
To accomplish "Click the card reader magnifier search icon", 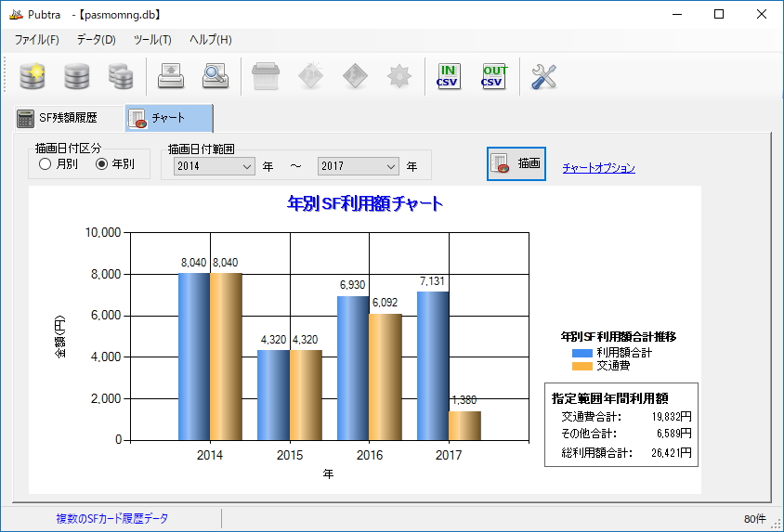I will (216, 76).
